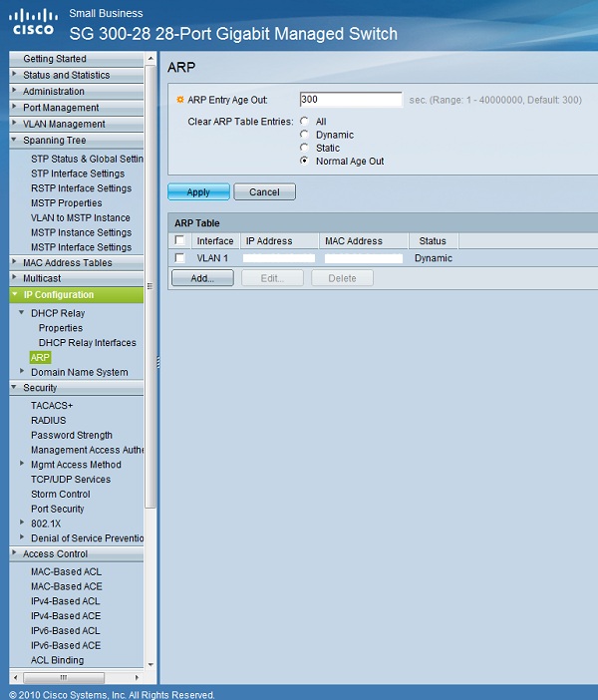Collapse the Security section arrow
The width and height of the screenshot is (598, 700).
click(x=14, y=387)
